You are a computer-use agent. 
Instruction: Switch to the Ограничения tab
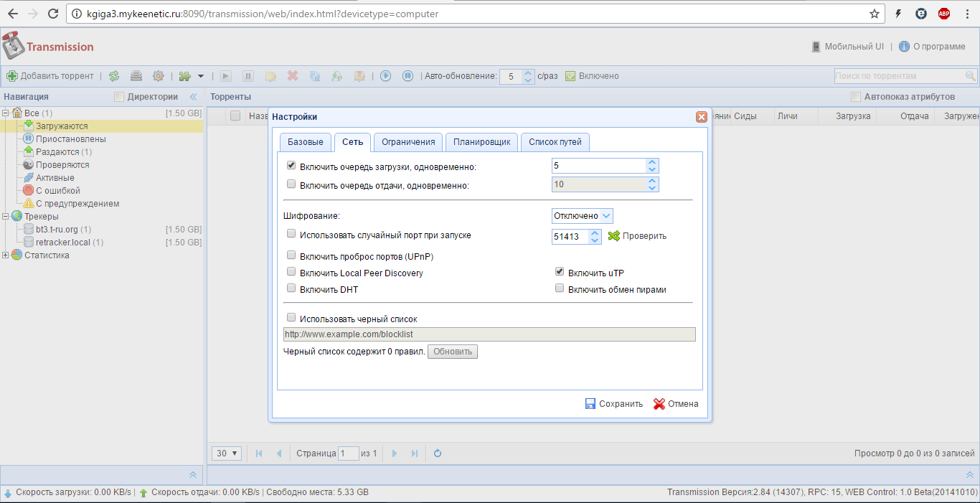[x=408, y=142]
